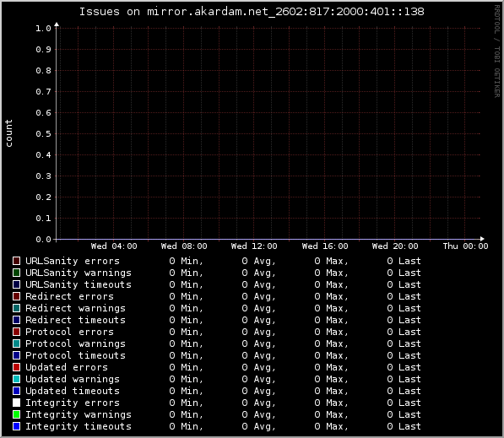
Task: Select the Updated timeouts legend label
Action: pos(73,391)
